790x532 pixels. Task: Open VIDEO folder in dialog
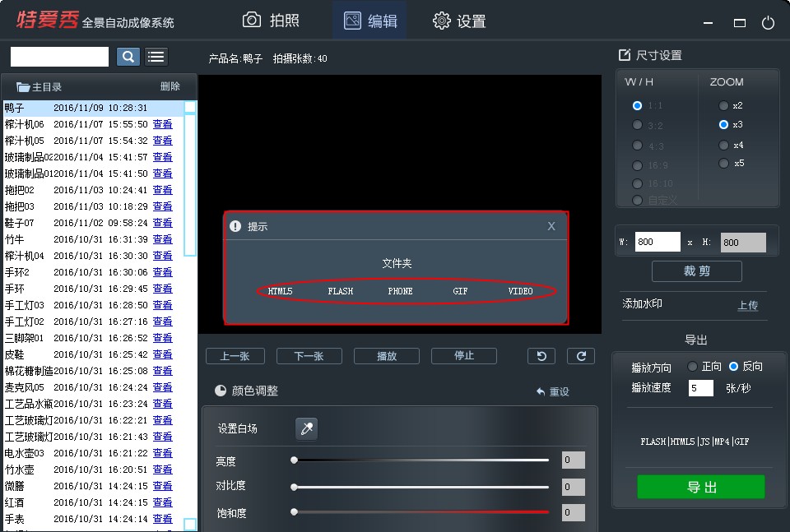click(520, 291)
